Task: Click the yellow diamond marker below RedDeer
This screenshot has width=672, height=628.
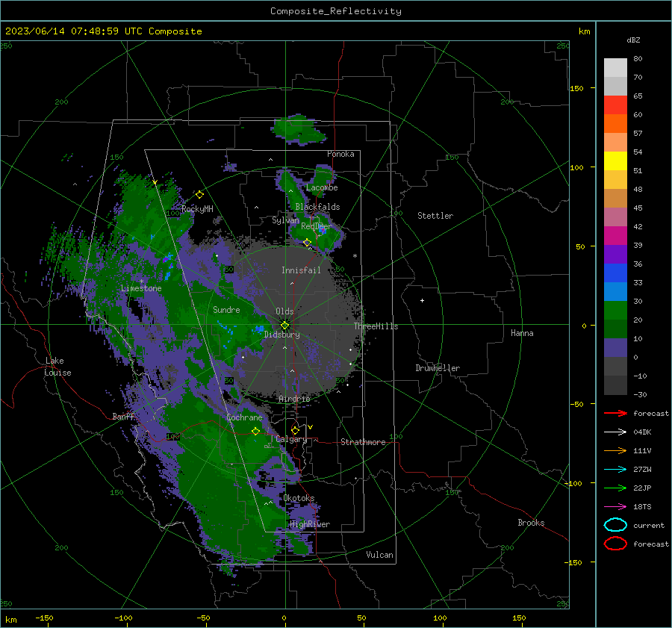Action: pyautogui.click(x=307, y=243)
